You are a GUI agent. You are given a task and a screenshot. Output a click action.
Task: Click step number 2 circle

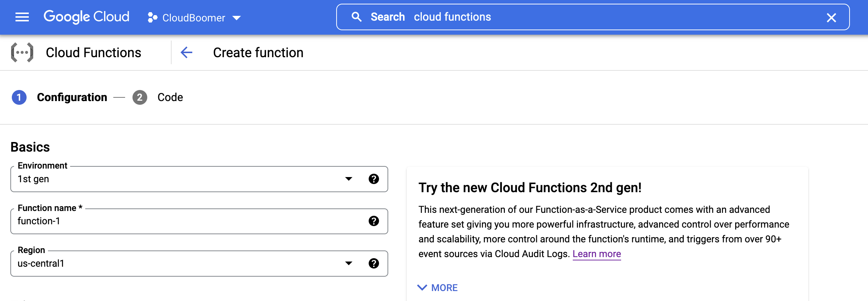tap(140, 97)
